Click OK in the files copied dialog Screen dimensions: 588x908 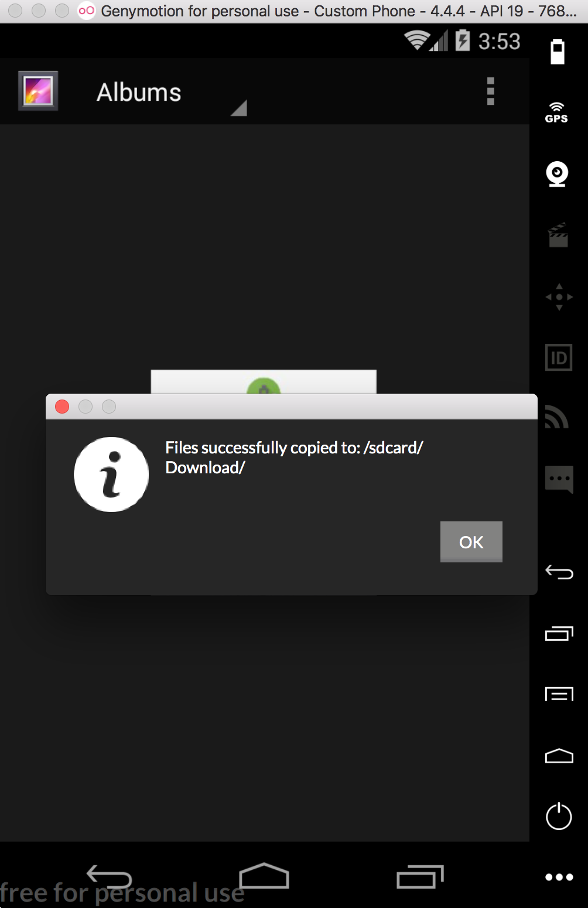[x=471, y=542]
